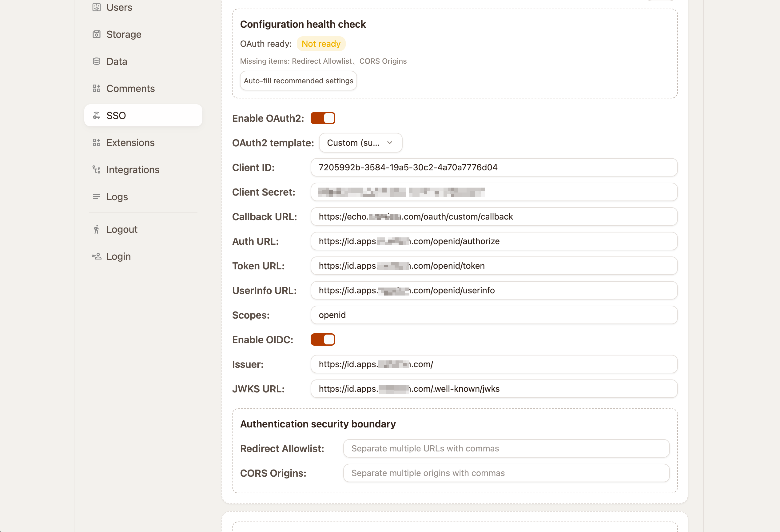Screen dimensions: 780x532
Task: Click the Logout walking-person icon
Action: pyautogui.click(x=96, y=229)
